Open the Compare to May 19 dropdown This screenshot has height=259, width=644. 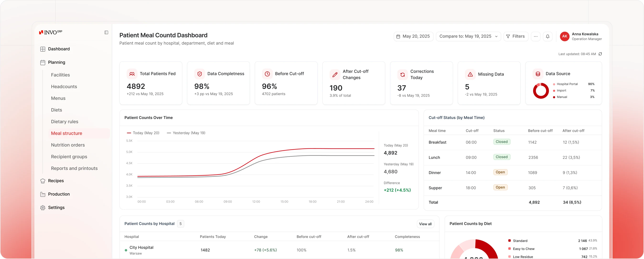[468, 37]
